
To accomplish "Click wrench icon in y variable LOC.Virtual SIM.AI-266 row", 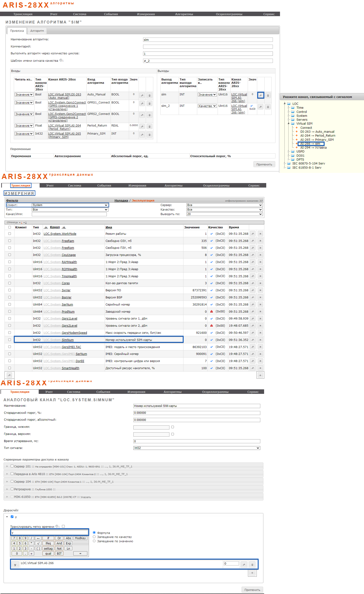I will [244, 564].
